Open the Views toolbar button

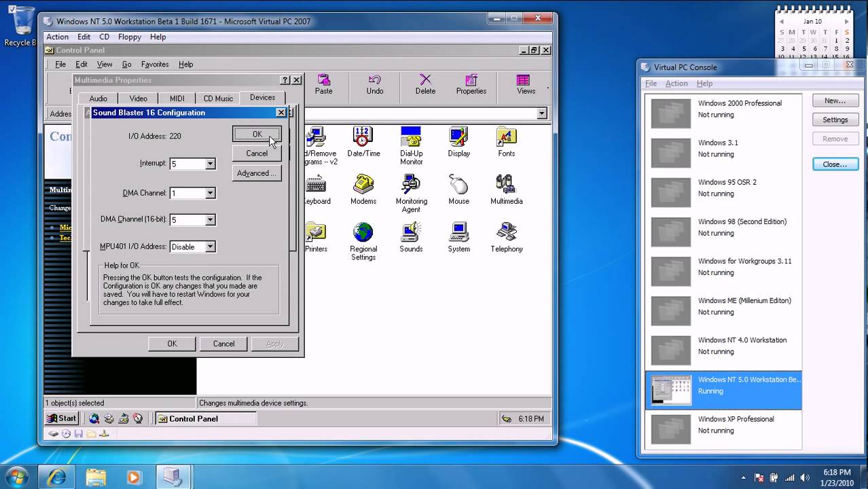pyautogui.click(x=526, y=85)
